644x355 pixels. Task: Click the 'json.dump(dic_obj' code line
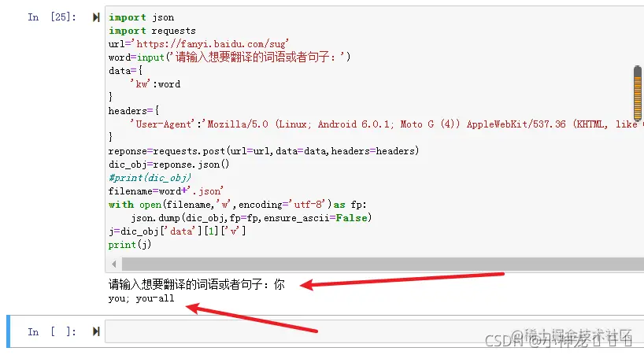coord(251,218)
